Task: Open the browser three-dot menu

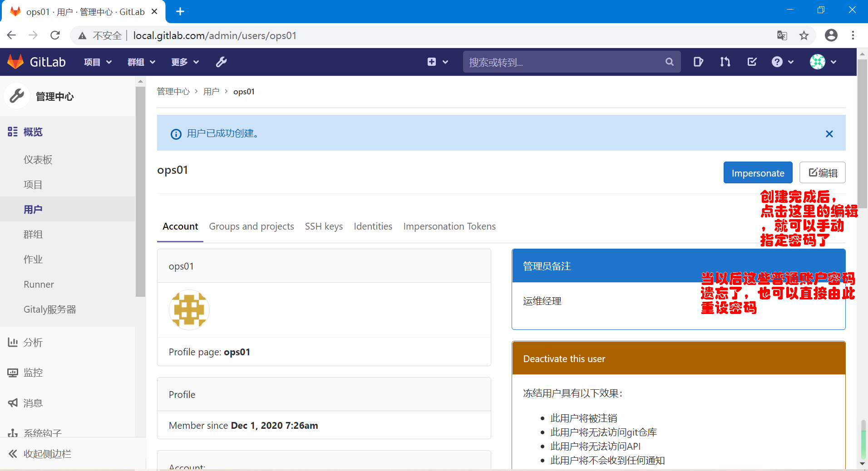Action: click(x=853, y=35)
